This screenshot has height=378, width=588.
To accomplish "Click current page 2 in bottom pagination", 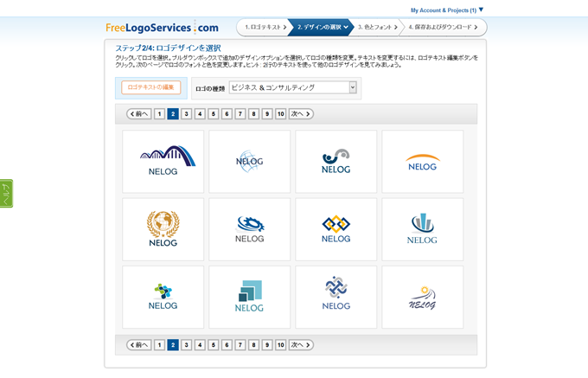I will pos(173,345).
